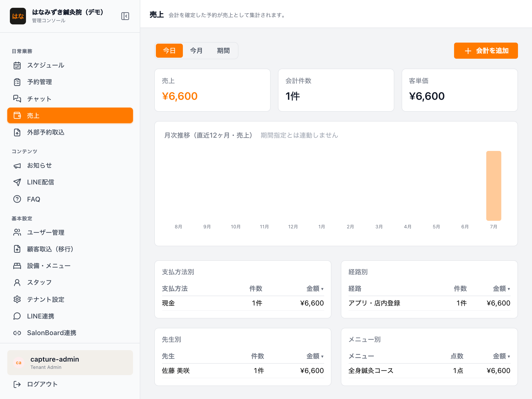Screen dimensions: 532x399
Task: Click the スケジュール calendar icon
Action: [17, 65]
